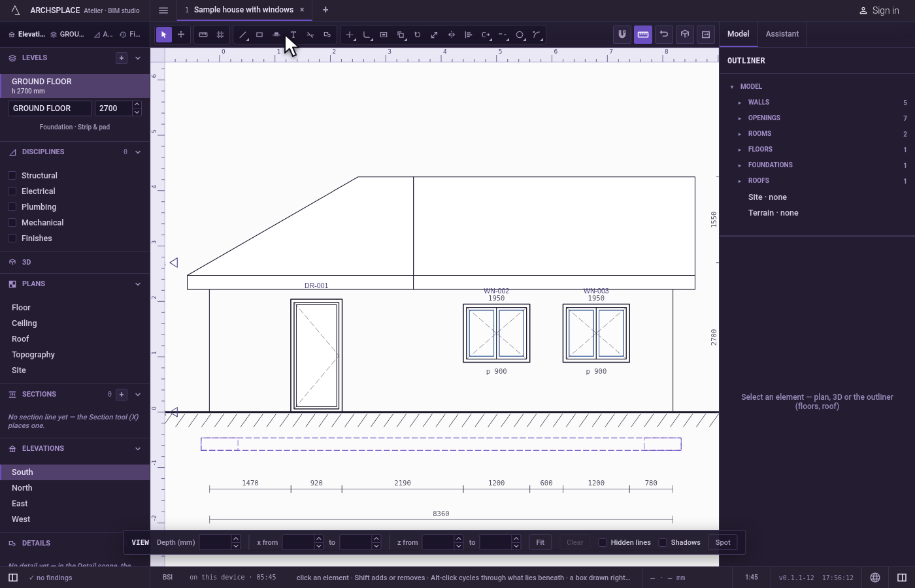The width and height of the screenshot is (915, 588).
Task: Click Sign in
Action: (x=879, y=10)
